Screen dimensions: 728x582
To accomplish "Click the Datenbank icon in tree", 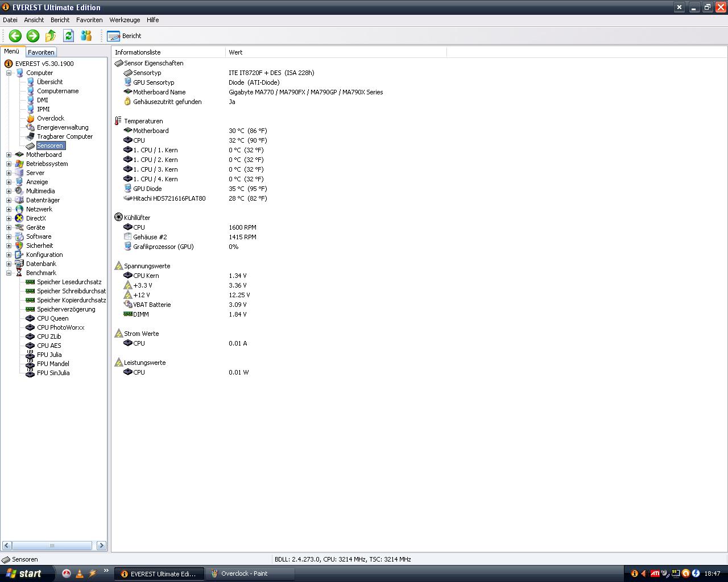I will (x=19, y=264).
